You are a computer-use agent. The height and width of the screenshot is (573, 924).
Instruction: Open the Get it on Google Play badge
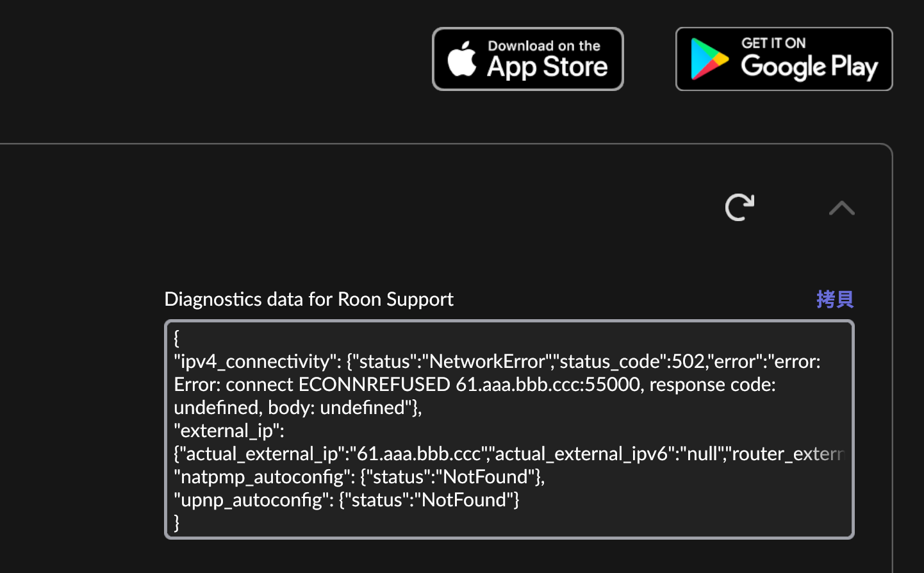[x=784, y=59]
